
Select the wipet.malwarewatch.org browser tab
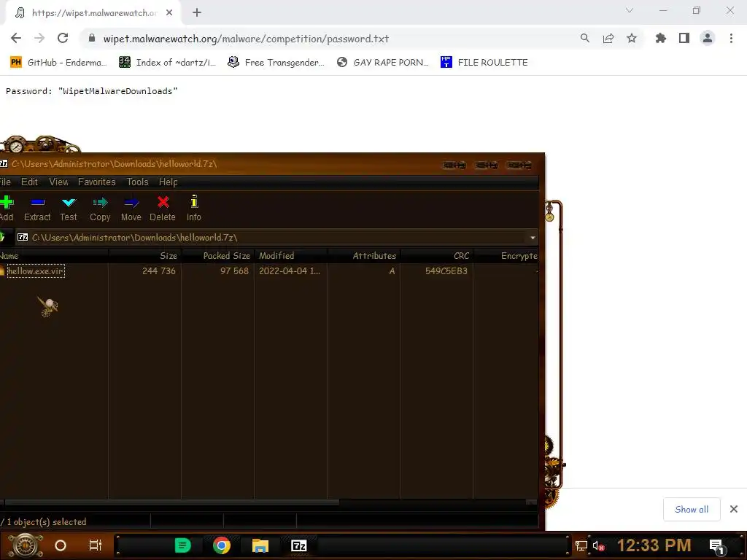click(x=93, y=13)
